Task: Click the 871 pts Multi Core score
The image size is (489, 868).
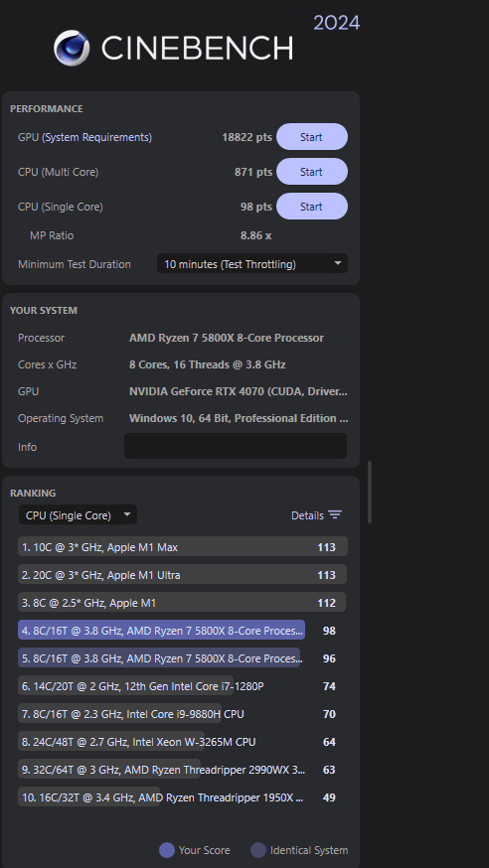Action: 253,172
